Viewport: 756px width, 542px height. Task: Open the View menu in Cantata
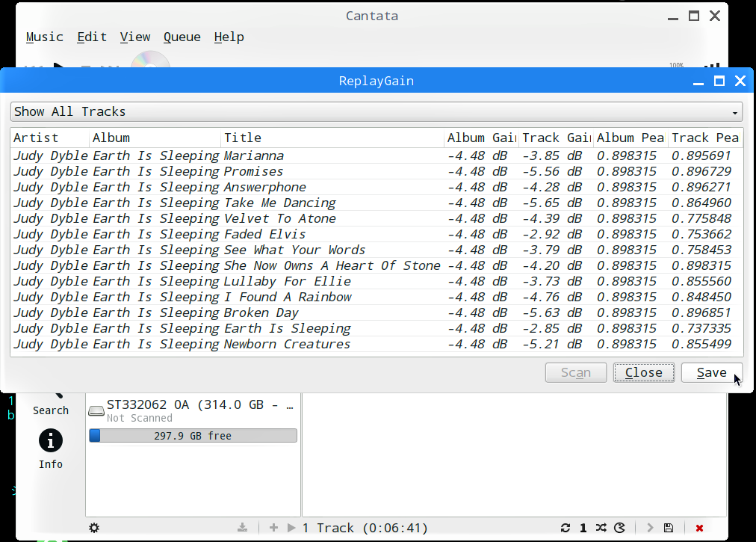(x=135, y=37)
